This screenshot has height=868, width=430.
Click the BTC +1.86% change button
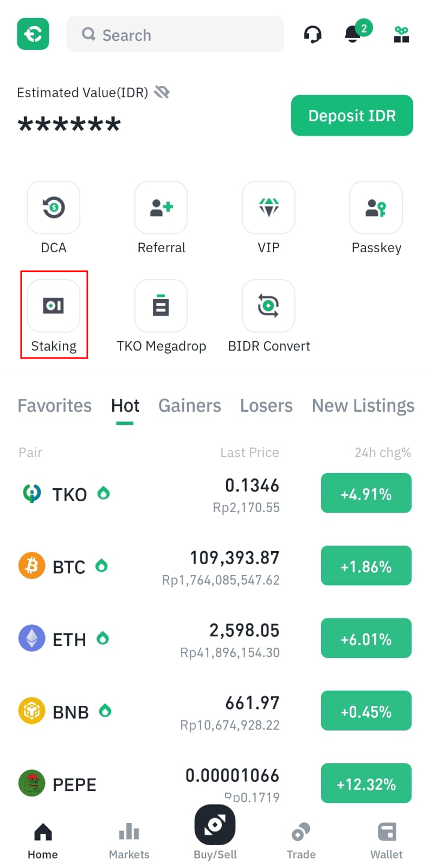(366, 566)
